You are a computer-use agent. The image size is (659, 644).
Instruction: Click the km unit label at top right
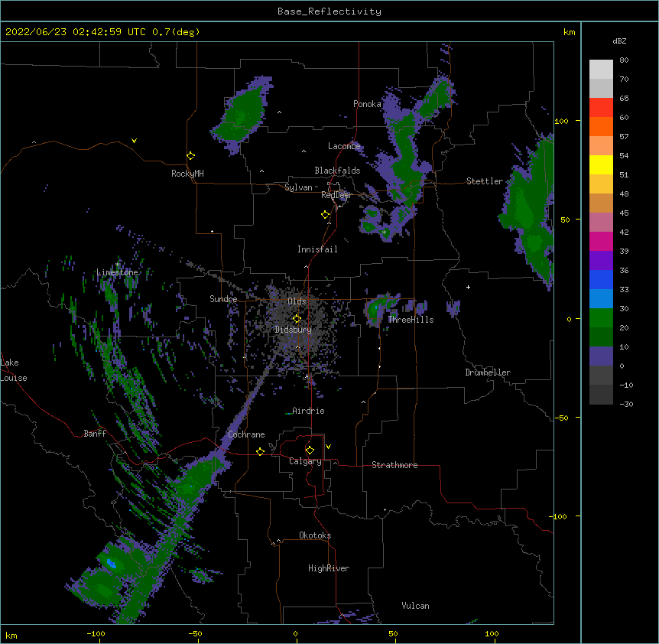(569, 32)
